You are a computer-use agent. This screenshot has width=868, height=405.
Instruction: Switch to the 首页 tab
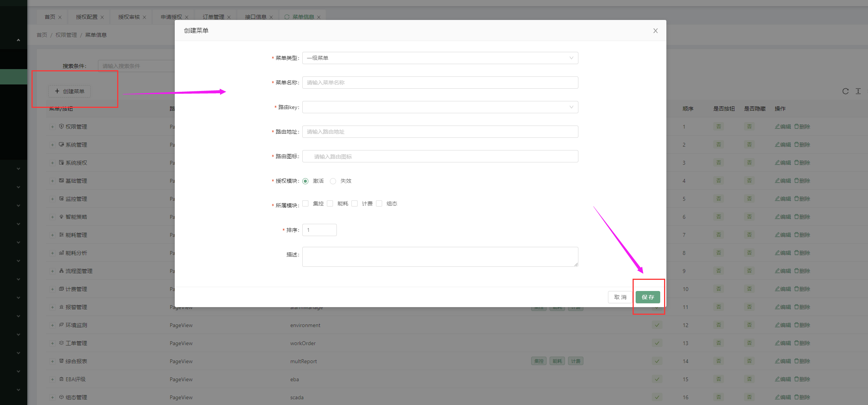coord(50,17)
